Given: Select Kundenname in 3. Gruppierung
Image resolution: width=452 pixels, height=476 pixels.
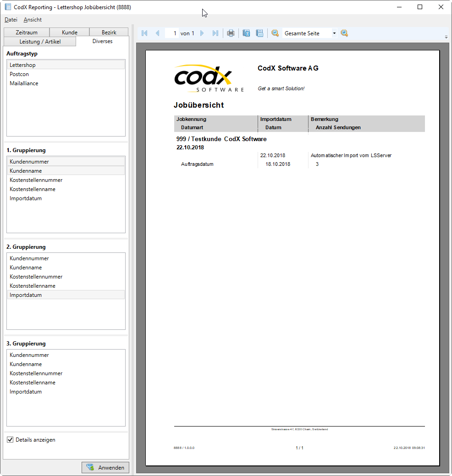Looking at the screenshot, I should (x=66, y=364).
